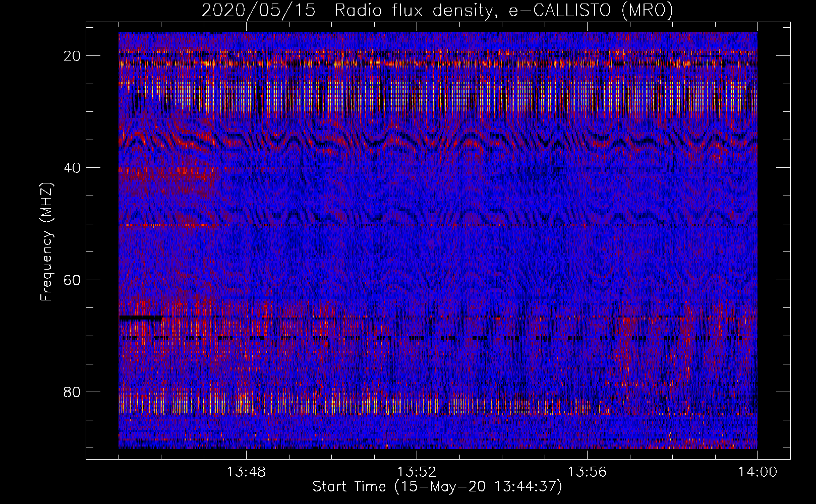816x504 pixels.
Task: Click the 60 MHz frequency tick label
Action: [73, 280]
